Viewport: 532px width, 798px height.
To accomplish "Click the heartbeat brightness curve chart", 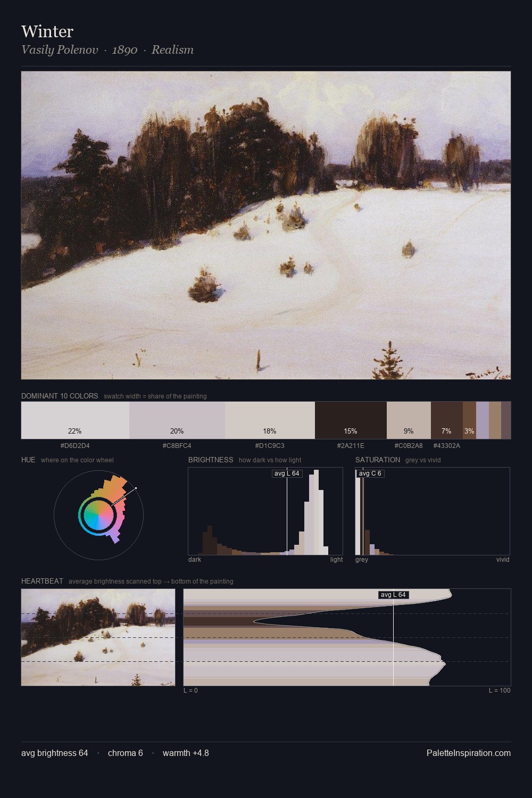I will coord(347,637).
